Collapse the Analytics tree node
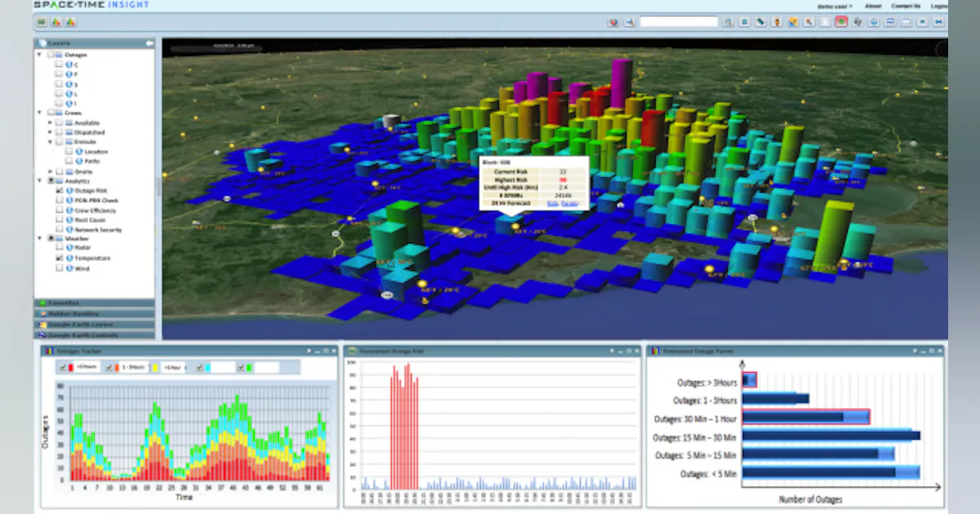This screenshot has width=980, height=514. click(x=39, y=180)
